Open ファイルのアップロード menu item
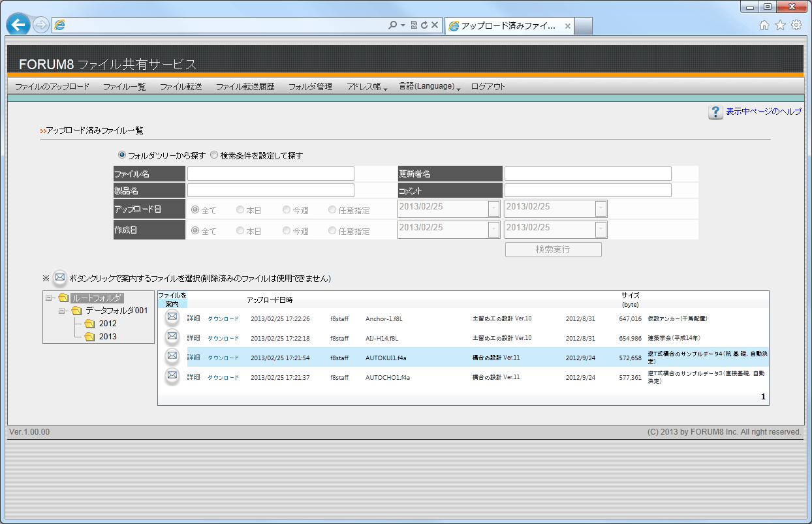This screenshot has height=524, width=812. pyautogui.click(x=52, y=87)
